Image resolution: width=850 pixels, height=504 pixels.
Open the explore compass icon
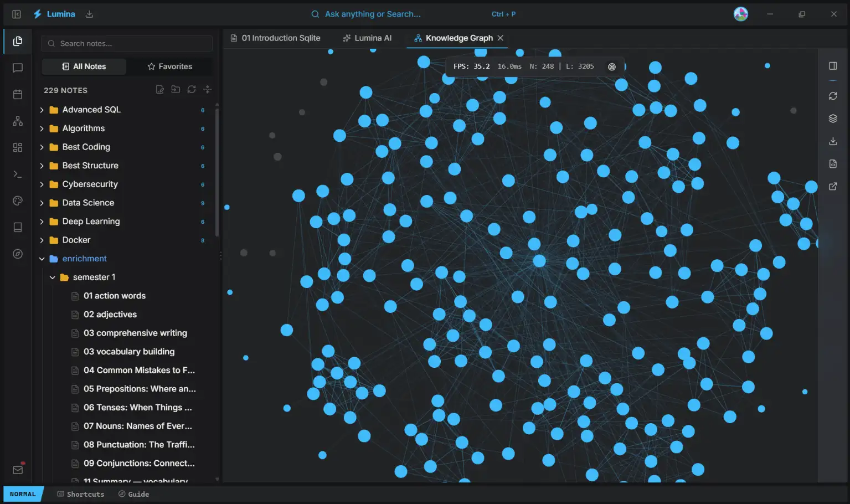coord(18,254)
